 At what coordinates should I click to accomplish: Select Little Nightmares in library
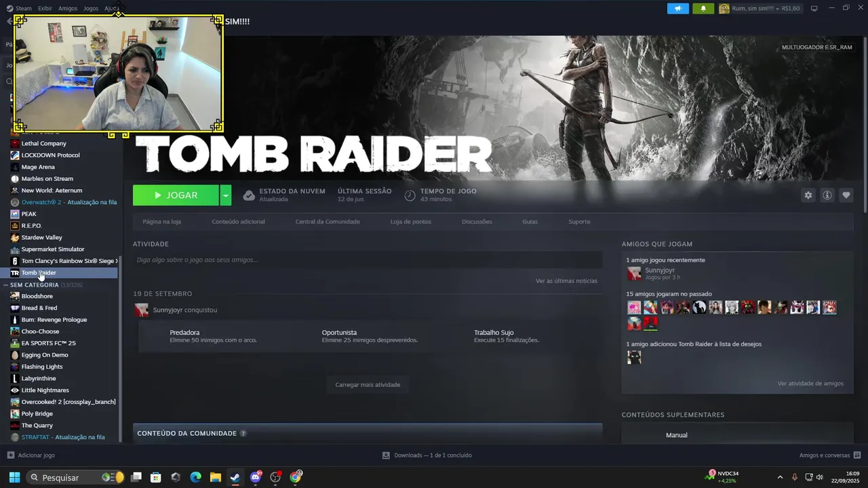[45, 390]
